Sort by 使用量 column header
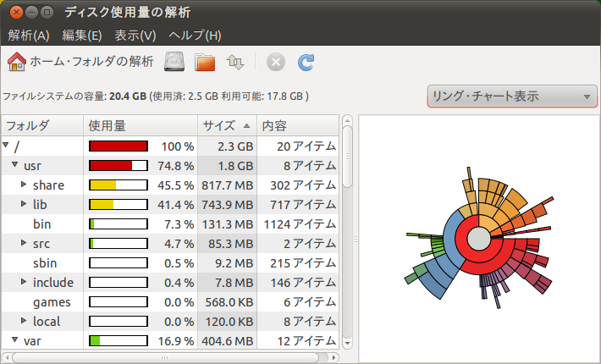The image size is (601, 364). tap(141, 125)
